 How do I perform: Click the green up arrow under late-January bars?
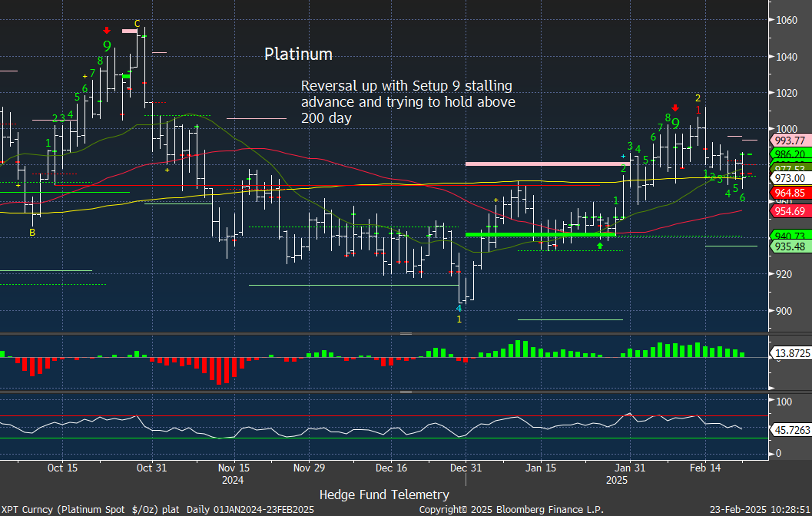(600, 246)
